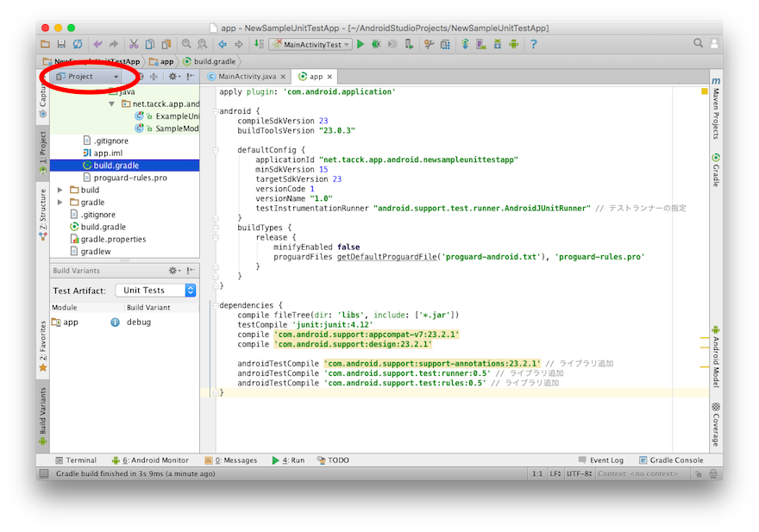Image resolution: width=759 pixels, height=532 pixels.
Task: Open the Coverage side panel
Action: tap(716, 424)
